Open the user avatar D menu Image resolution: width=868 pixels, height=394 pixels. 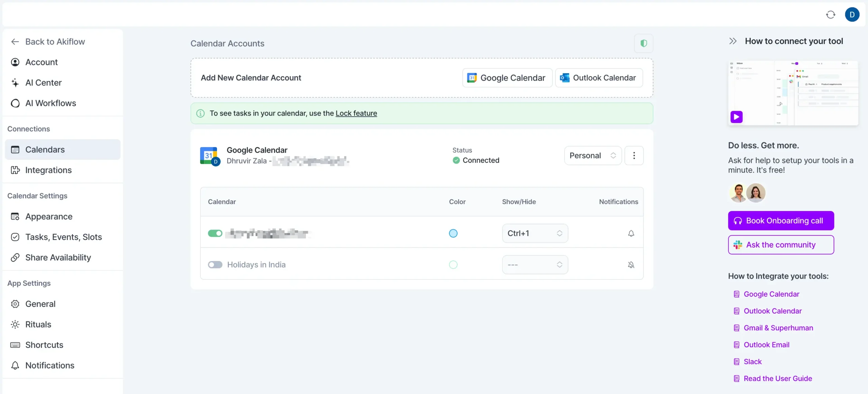click(x=852, y=15)
